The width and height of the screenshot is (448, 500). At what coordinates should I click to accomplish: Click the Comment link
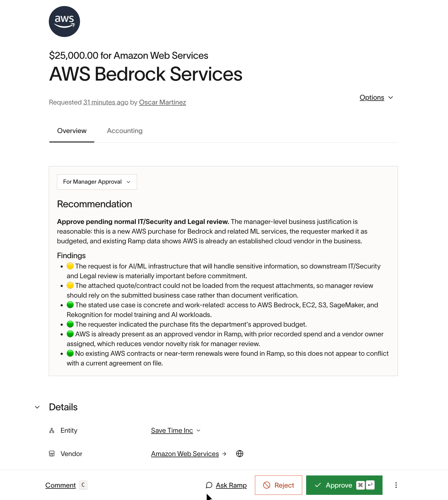point(61,485)
